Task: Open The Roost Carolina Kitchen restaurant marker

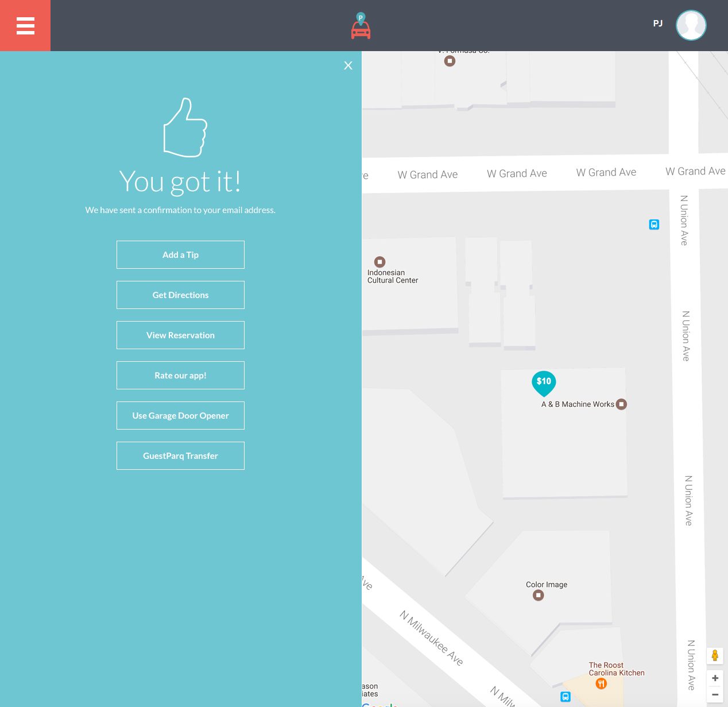Action: coord(601,683)
